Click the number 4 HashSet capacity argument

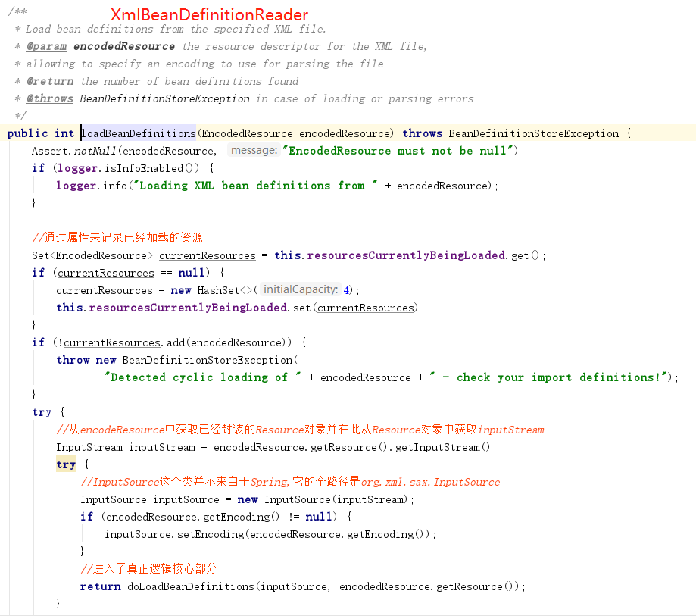pyautogui.click(x=346, y=290)
